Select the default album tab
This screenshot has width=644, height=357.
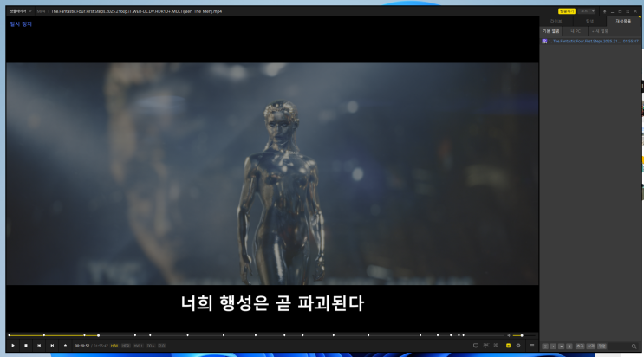[550, 31]
